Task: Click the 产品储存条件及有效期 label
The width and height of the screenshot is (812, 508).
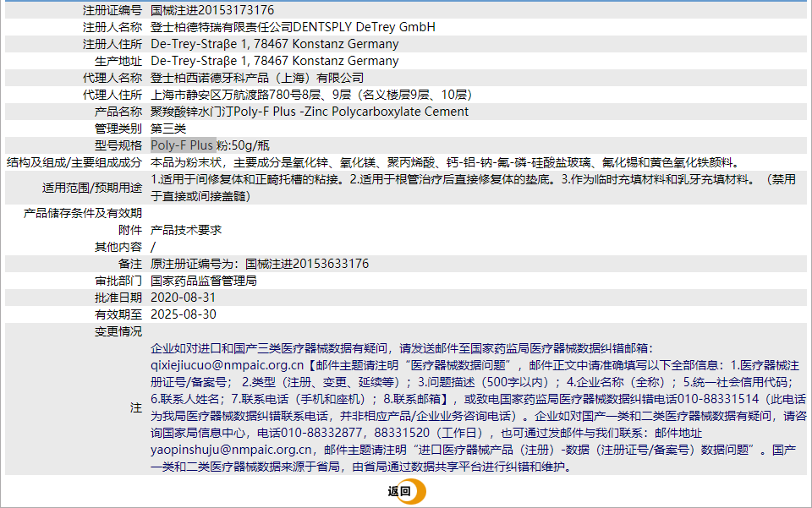Action: pyautogui.click(x=83, y=213)
